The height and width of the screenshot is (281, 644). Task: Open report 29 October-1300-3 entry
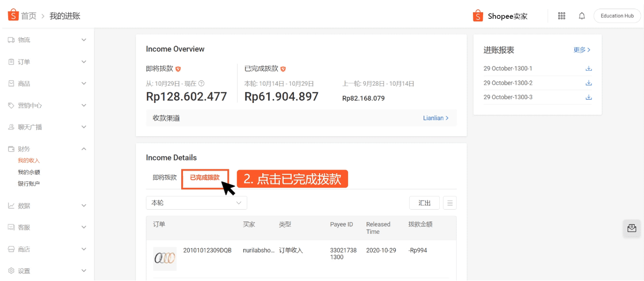508,97
